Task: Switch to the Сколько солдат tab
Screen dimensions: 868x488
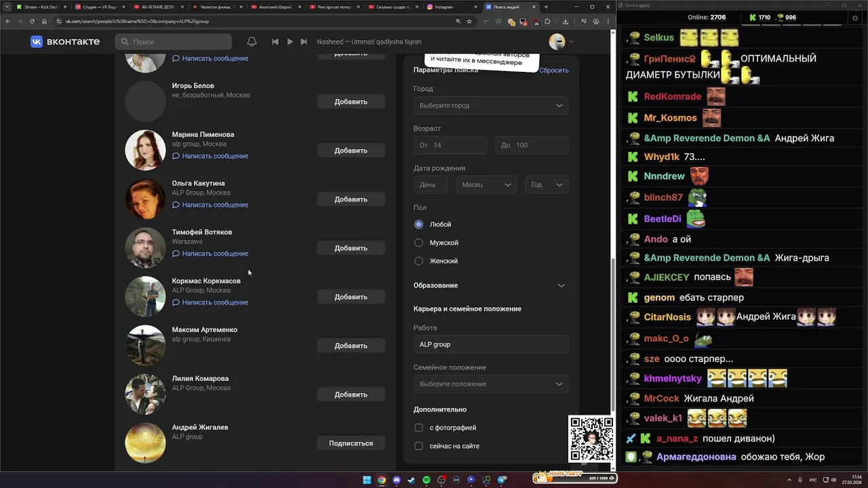Action: pos(394,7)
